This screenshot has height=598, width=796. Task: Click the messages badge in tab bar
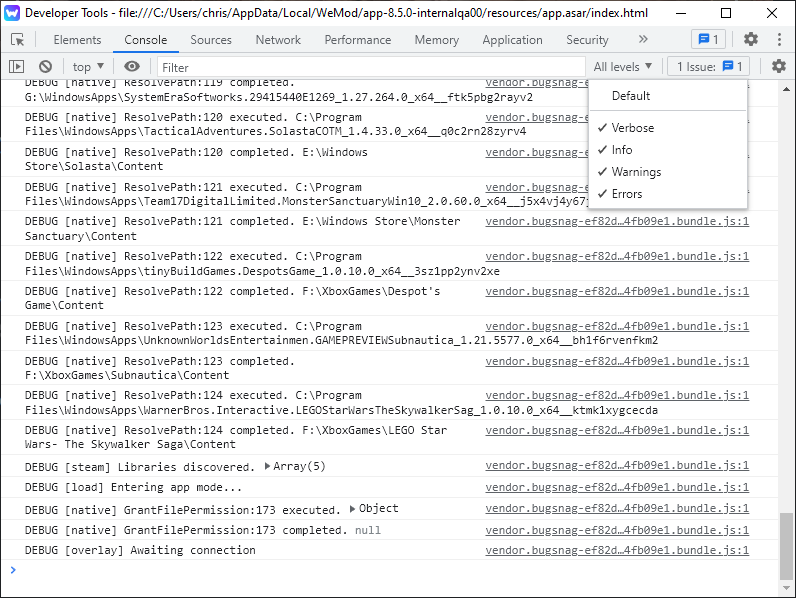[708, 40]
